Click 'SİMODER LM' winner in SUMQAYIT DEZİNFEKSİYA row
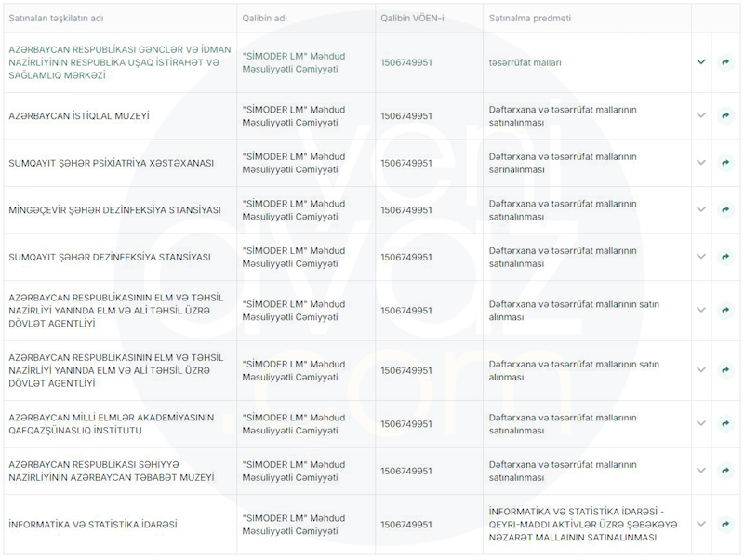Viewport: 744px width, 560px height. pos(294,257)
